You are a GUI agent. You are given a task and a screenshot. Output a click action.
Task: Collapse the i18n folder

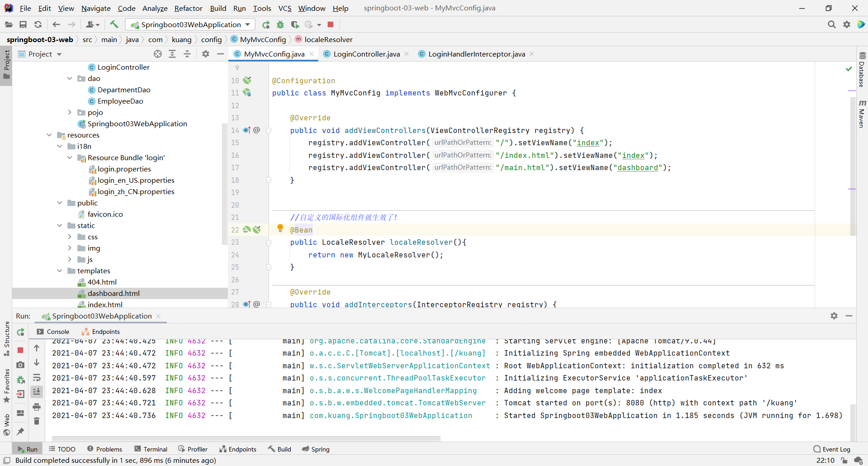[60, 146]
